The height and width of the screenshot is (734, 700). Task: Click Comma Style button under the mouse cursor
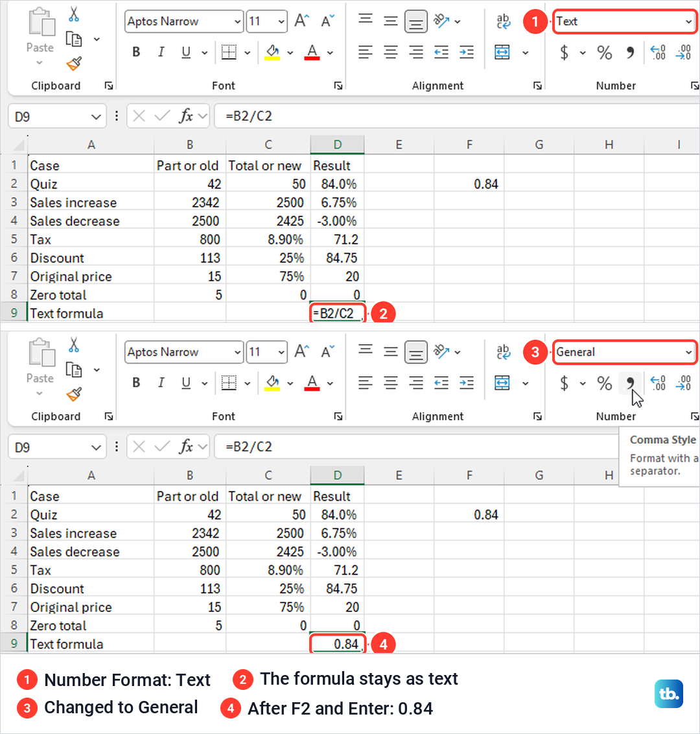pos(630,383)
